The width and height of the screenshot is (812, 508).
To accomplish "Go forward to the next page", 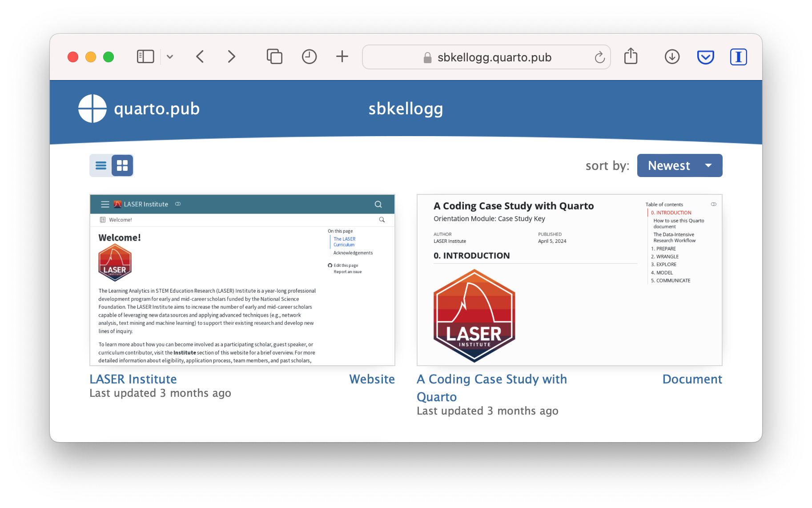I will [x=231, y=57].
